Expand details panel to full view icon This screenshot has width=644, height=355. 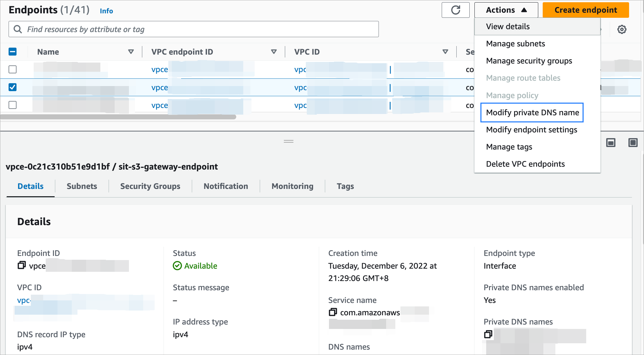(633, 143)
